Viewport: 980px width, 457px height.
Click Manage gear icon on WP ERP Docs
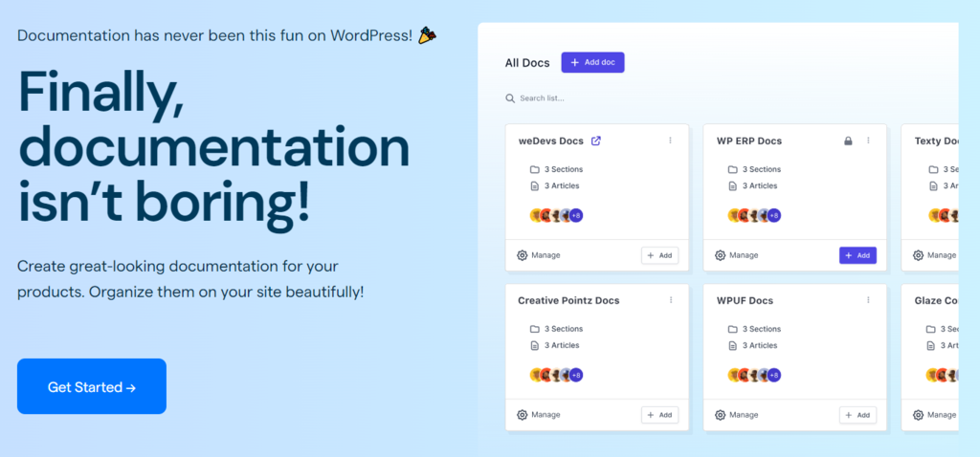tap(720, 255)
